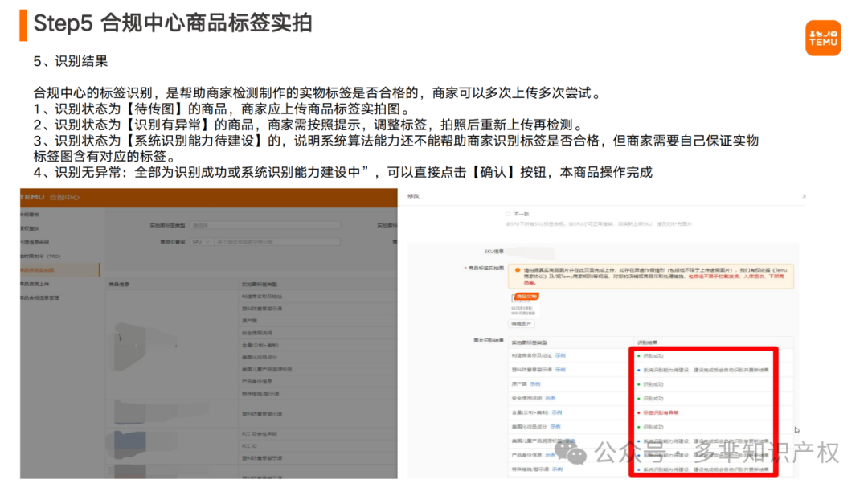The height and width of the screenshot is (488, 868).
Task: Click 美国儿童产品跟踪标签 cell in product list
Action: [x=267, y=370]
